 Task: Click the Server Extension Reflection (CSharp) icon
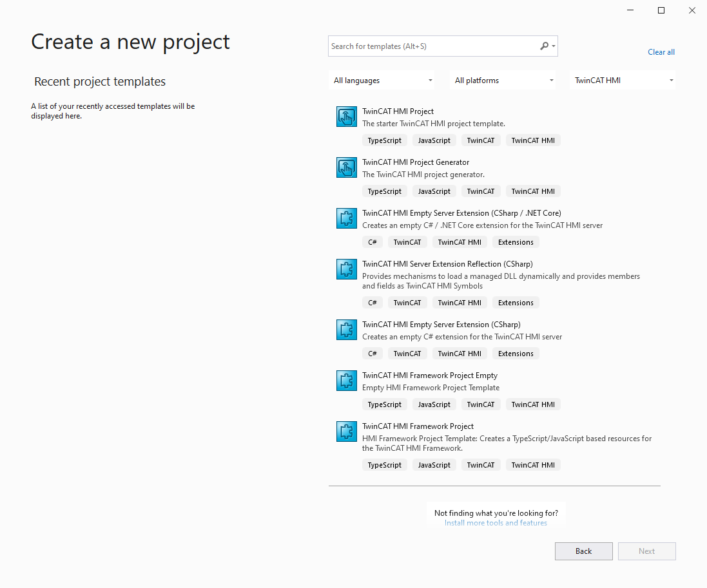[346, 269]
